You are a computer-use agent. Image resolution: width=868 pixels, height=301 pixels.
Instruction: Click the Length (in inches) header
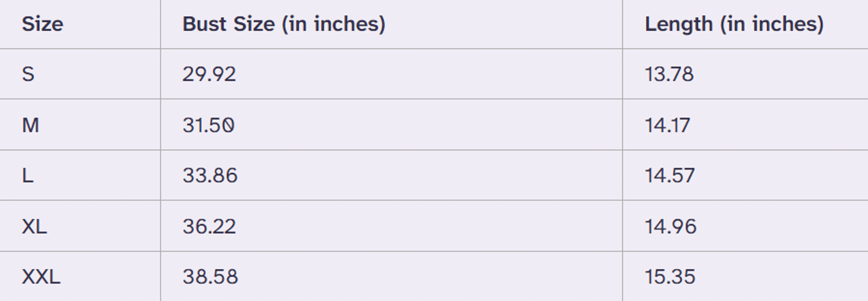[734, 25]
